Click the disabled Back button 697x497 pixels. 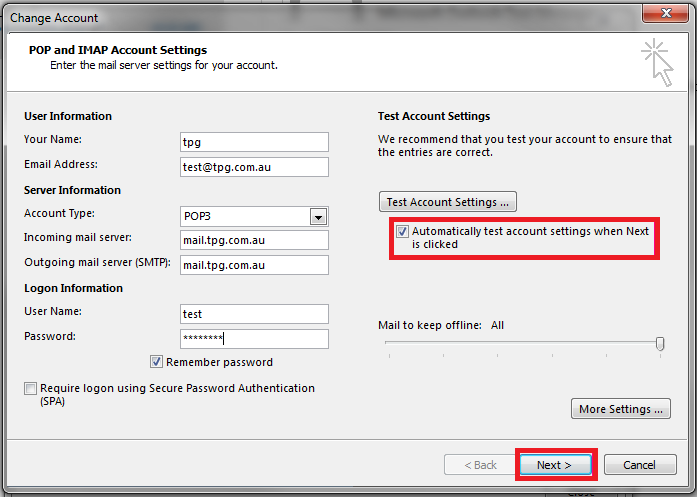point(480,465)
